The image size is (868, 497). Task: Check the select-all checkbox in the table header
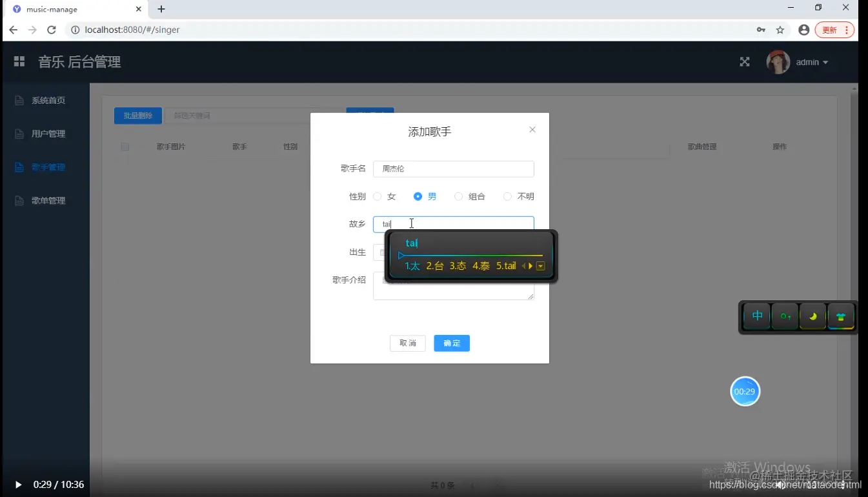tap(125, 147)
